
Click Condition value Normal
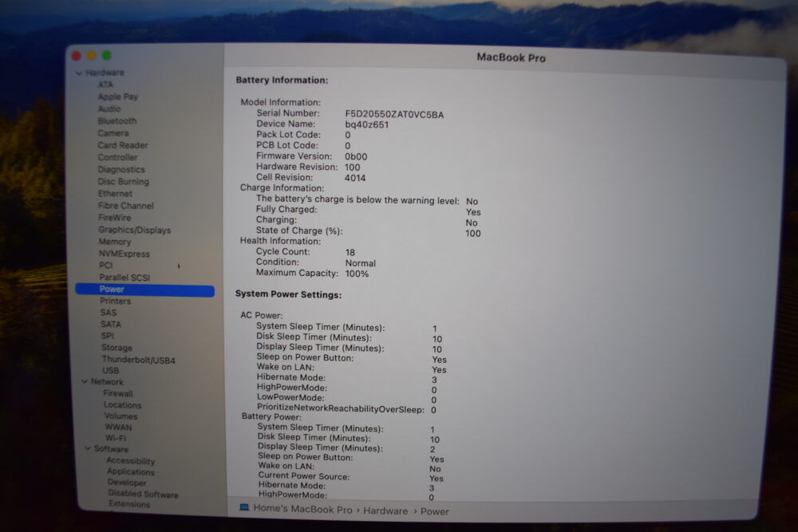tap(361, 263)
